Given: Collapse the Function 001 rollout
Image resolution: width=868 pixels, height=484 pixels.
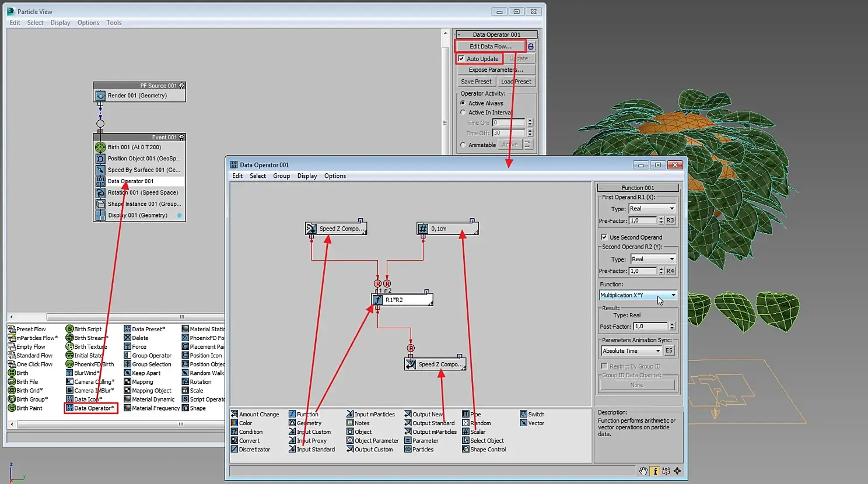Looking at the screenshot, I should coord(600,188).
